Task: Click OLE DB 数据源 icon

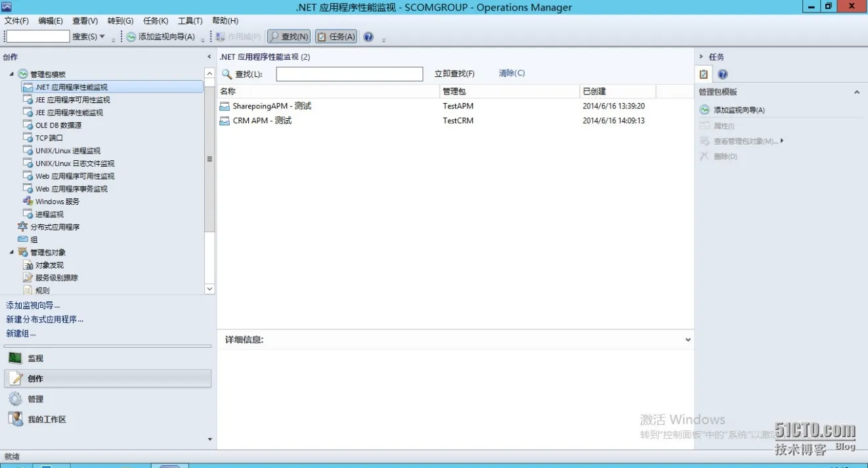Action: click(x=28, y=125)
